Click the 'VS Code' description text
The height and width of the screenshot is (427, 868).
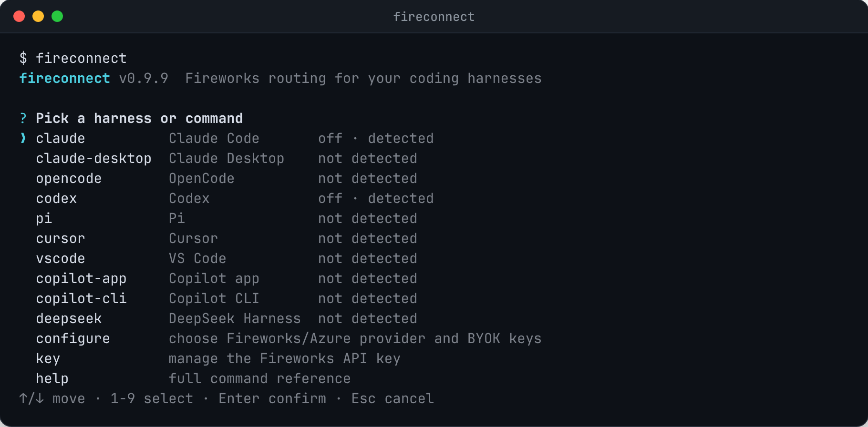click(x=197, y=258)
